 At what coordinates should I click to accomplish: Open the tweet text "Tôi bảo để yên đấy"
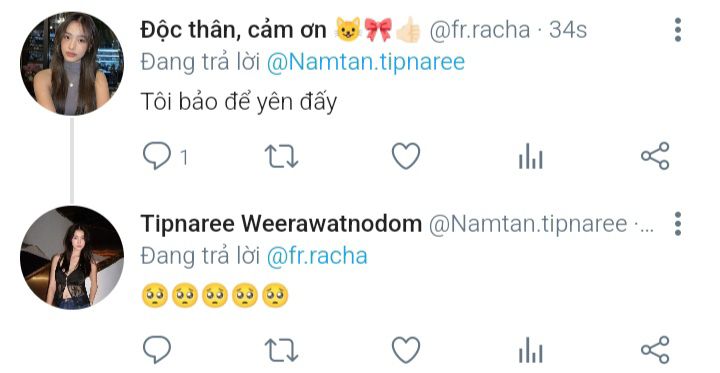[239, 102]
